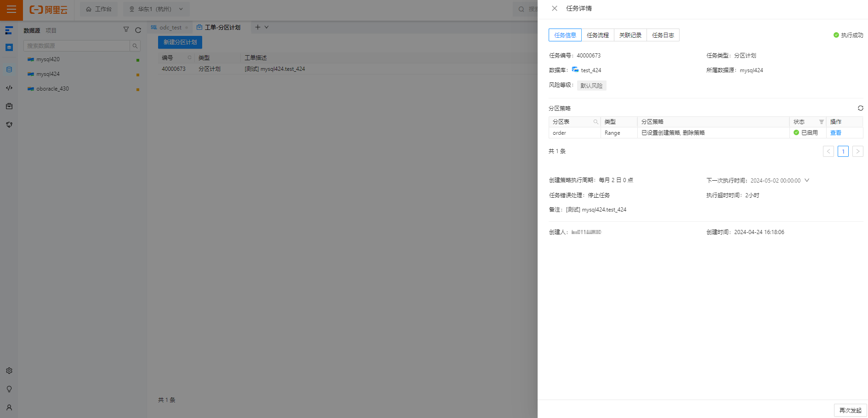This screenshot has height=418, width=868.
Task: Open the code script sidebar icon
Action: coord(9,88)
